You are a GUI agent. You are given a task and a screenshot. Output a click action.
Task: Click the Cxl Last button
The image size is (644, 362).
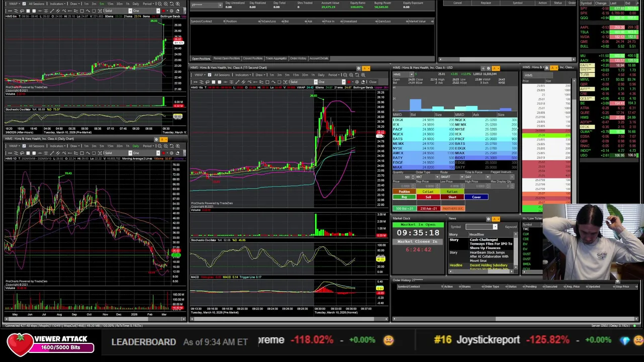428,192
